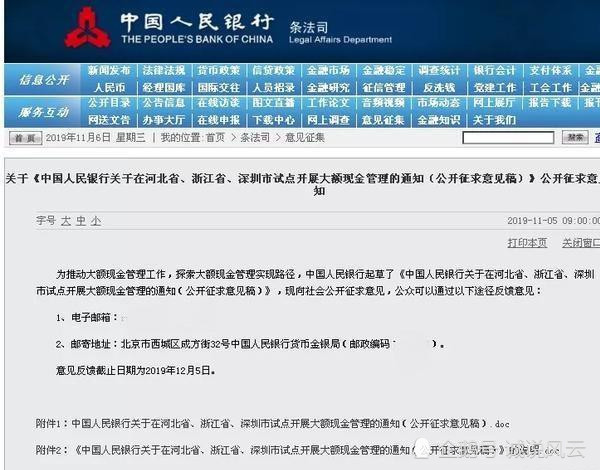600x470 pixels.
Task: Click 市场动态 link
Action: click(439, 103)
